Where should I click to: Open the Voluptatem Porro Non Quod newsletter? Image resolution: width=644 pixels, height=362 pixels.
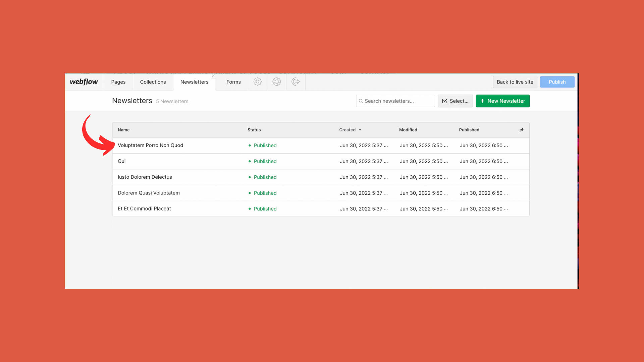pyautogui.click(x=150, y=145)
